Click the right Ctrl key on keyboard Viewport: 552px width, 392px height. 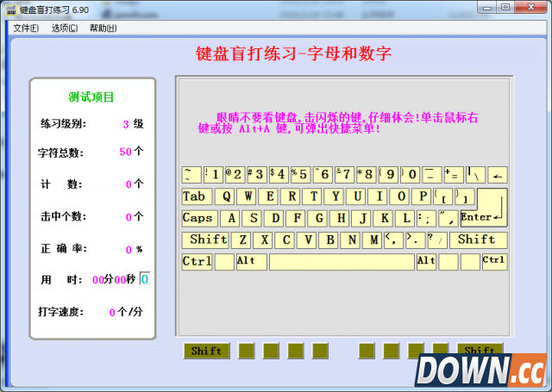coord(494,262)
